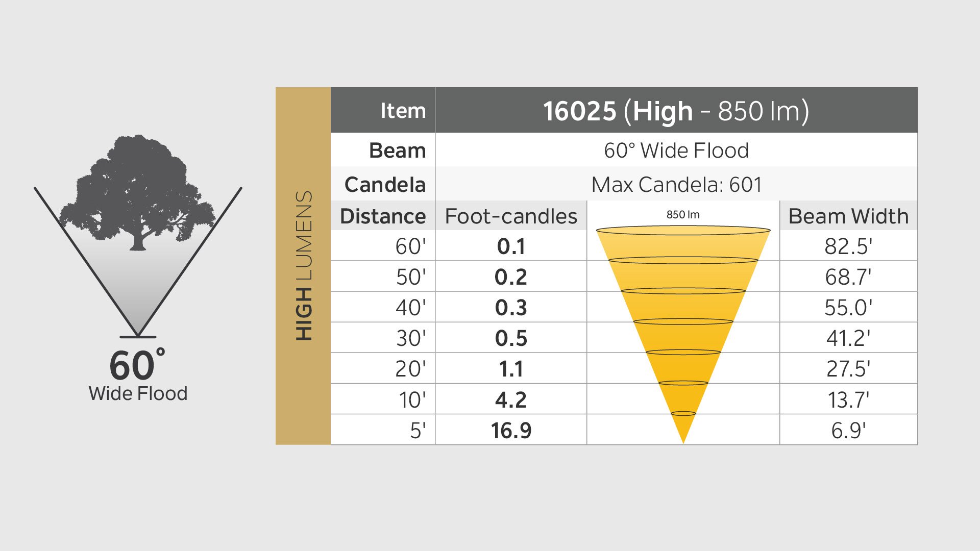The image size is (980, 551).
Task: Click the Beam Width column header
Action: 848,216
